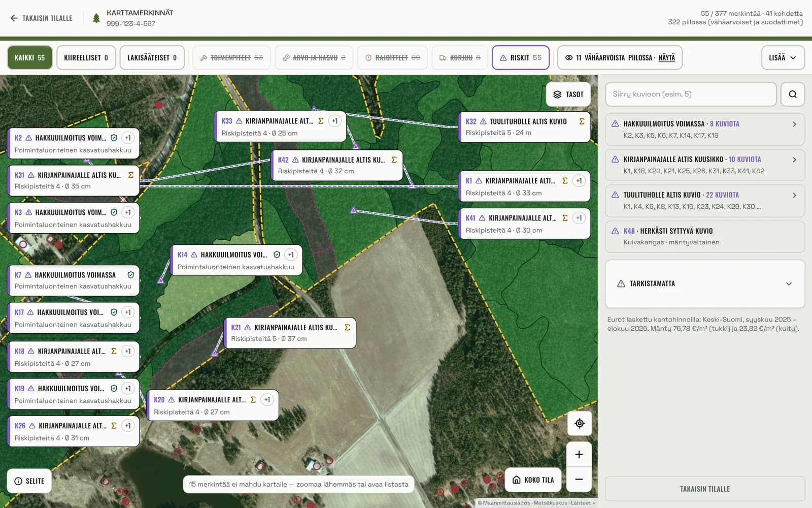Click the tree icon beside Karttamerkinnät
The height and width of the screenshot is (508, 812).
pyautogui.click(x=96, y=18)
